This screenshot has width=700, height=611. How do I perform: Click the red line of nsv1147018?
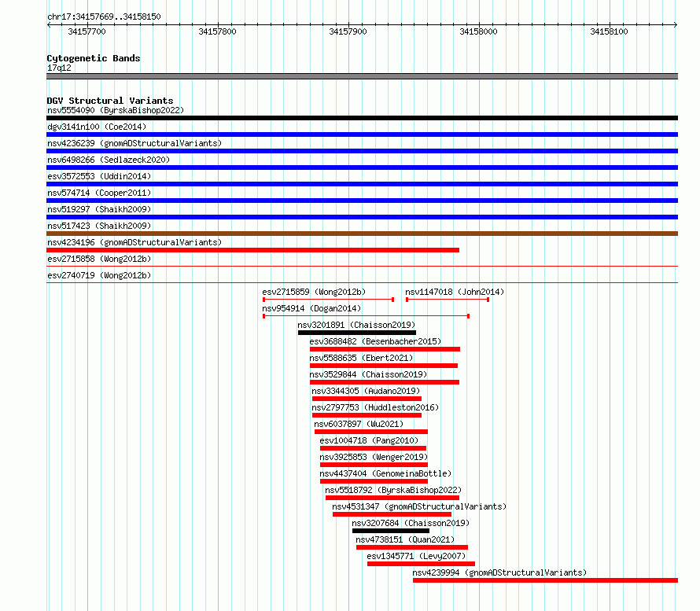(x=448, y=300)
